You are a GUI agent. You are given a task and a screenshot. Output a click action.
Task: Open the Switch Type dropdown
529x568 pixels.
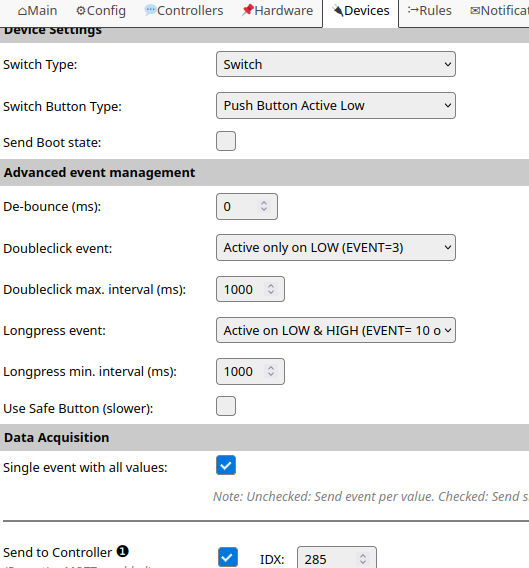336,64
